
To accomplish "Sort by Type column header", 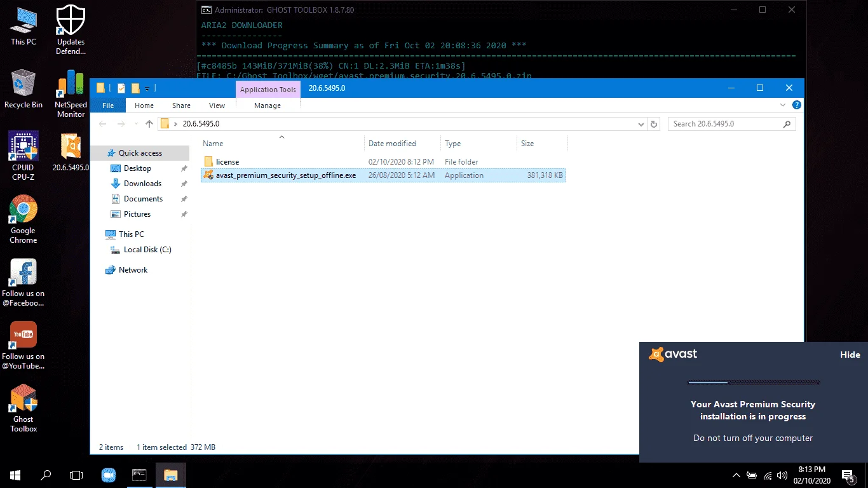I will tap(479, 144).
